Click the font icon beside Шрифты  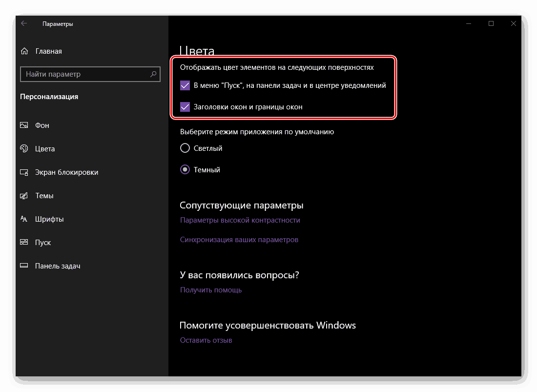pyautogui.click(x=24, y=219)
